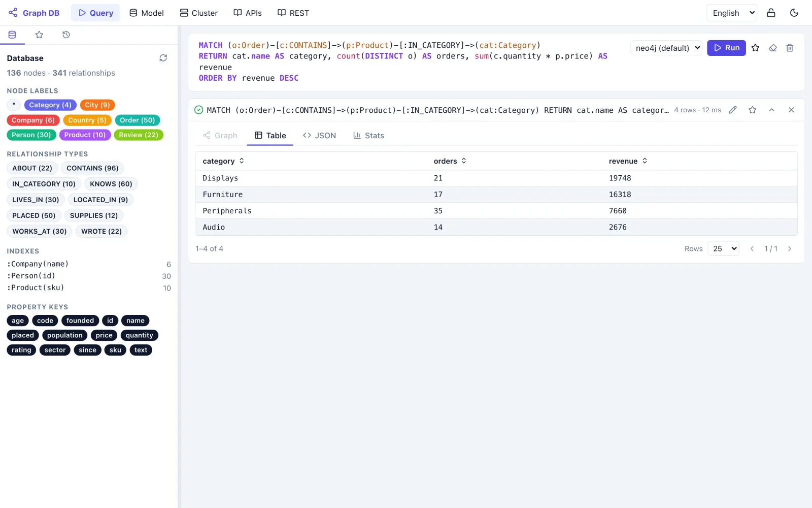
Task: Click the Graph DB logo
Action: (34, 13)
